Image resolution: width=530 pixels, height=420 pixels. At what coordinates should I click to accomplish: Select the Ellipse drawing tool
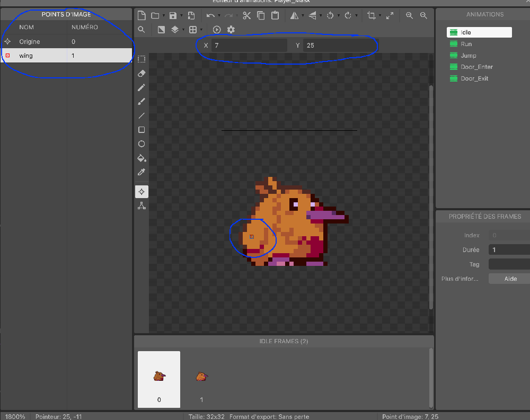click(x=142, y=144)
